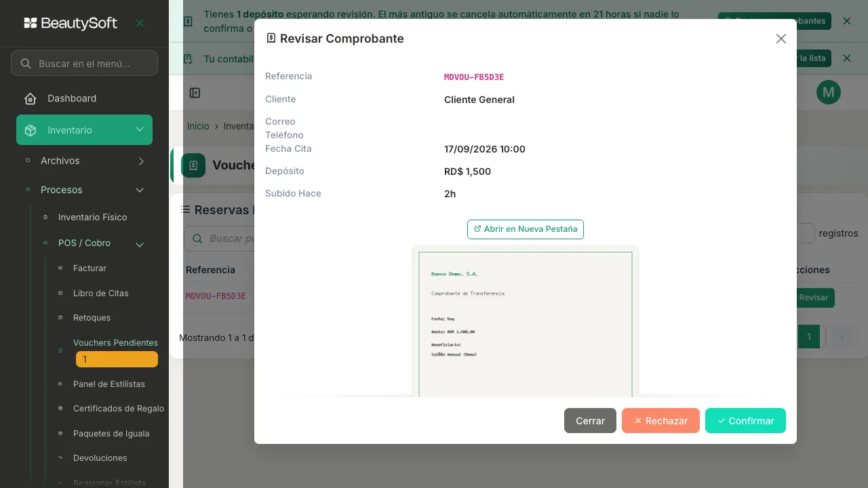Click the Inventario box icon
Screen dimensions: 868x488
31,130
